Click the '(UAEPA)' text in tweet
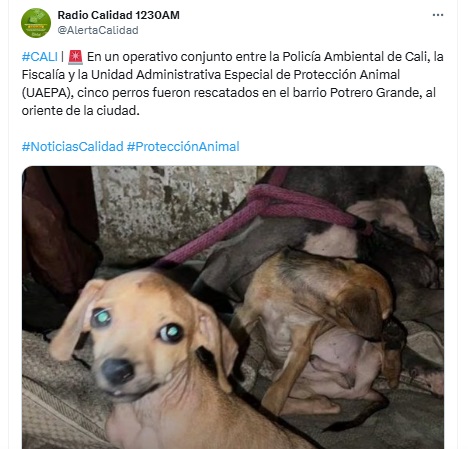468x449 pixels. [x=47, y=93]
